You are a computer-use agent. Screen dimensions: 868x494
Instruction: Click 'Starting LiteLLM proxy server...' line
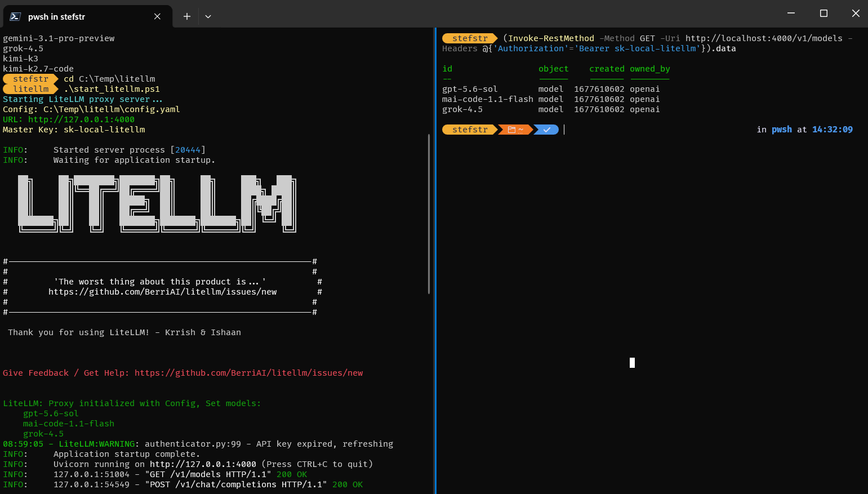pyautogui.click(x=83, y=99)
